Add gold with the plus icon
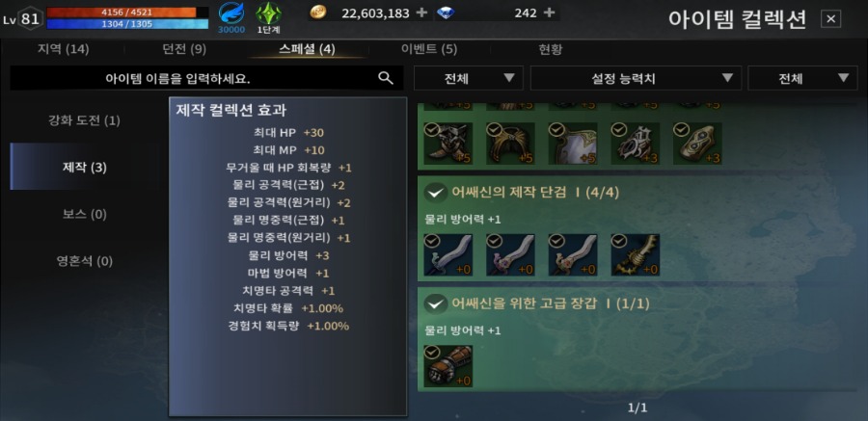Image resolution: width=868 pixels, height=421 pixels. click(x=421, y=13)
